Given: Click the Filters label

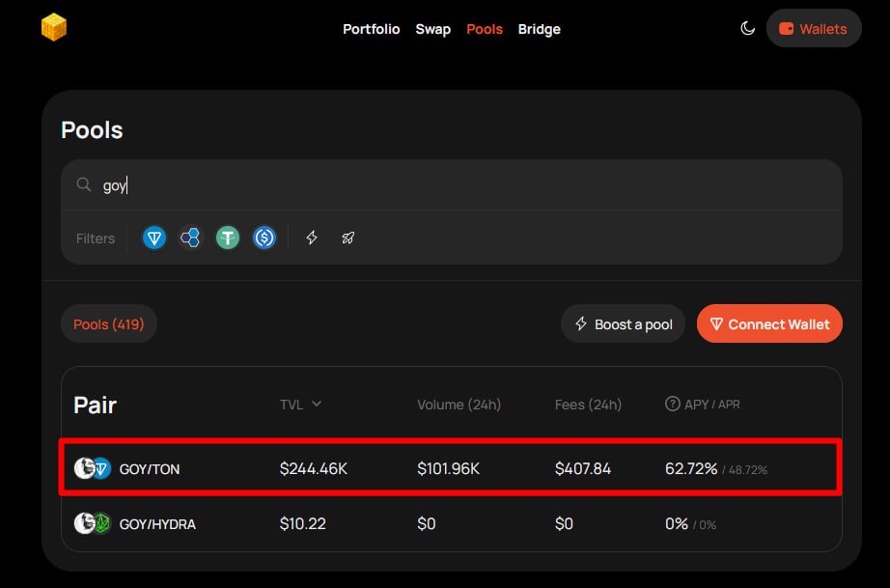Looking at the screenshot, I should [96, 238].
